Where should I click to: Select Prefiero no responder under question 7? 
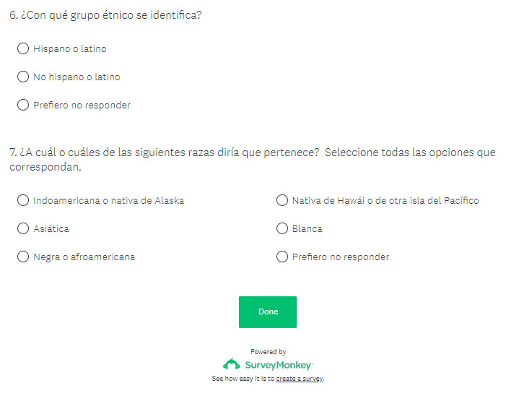tap(282, 257)
